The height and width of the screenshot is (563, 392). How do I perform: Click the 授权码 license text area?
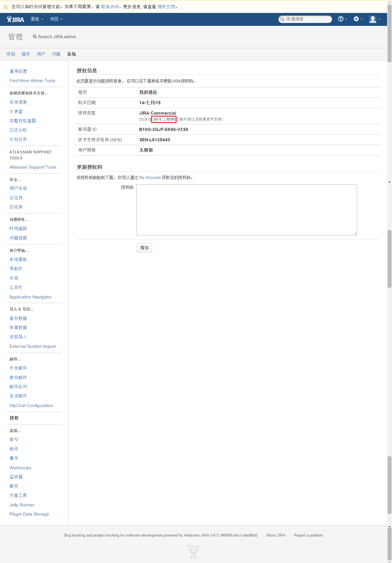coord(247,210)
